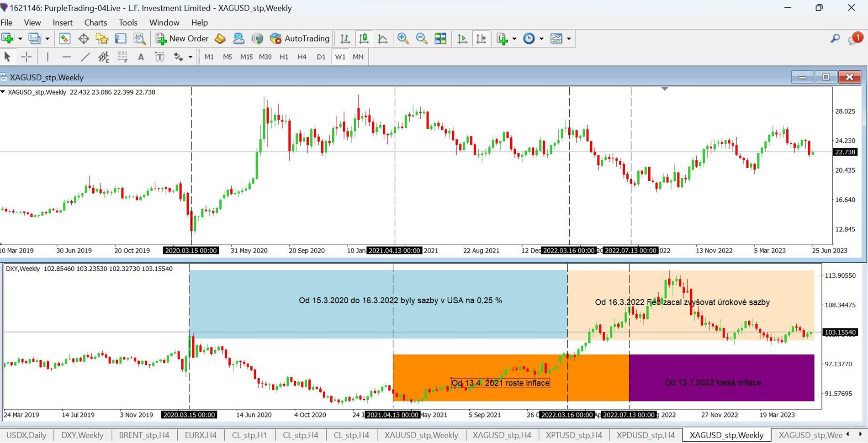This screenshot has height=443, width=868.
Task: Expand the arrows tool dropdown
Action: pyautogui.click(x=191, y=57)
